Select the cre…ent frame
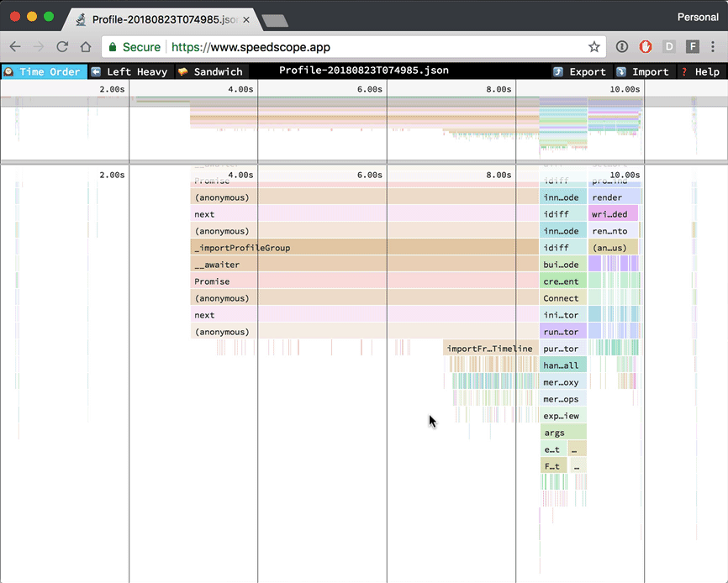 coord(562,281)
